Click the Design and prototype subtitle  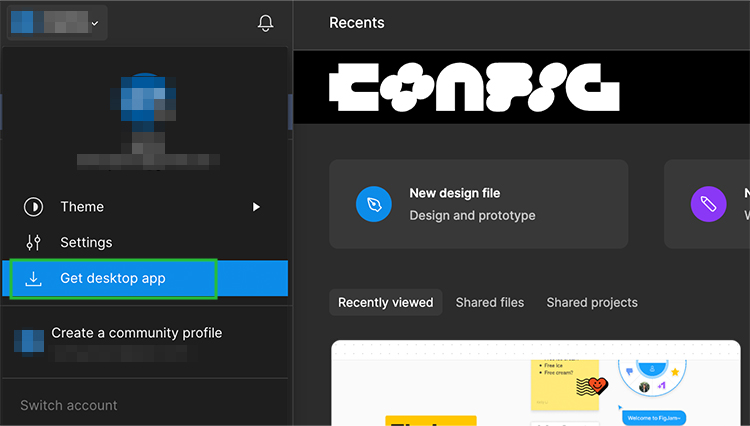tap(472, 216)
